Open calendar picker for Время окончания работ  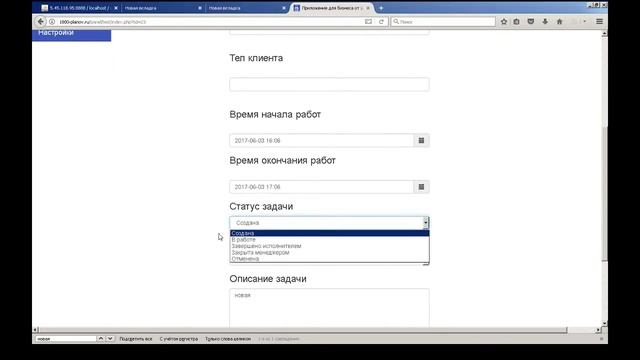tap(421, 187)
